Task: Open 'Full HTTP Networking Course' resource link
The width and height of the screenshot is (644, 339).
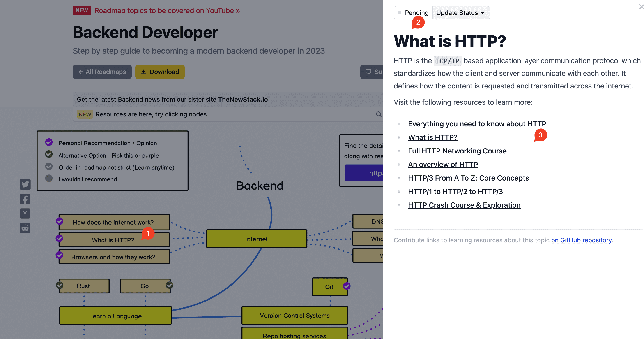Action: (x=458, y=151)
